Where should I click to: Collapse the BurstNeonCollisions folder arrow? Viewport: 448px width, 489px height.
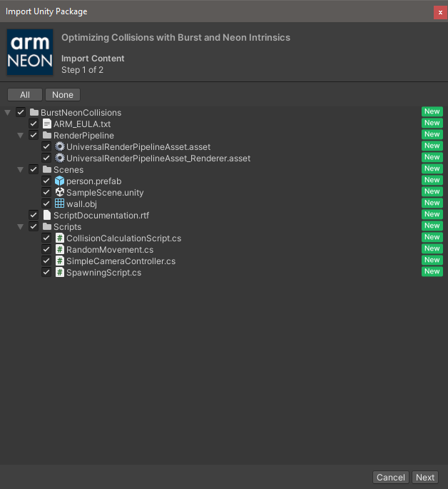pos(8,113)
